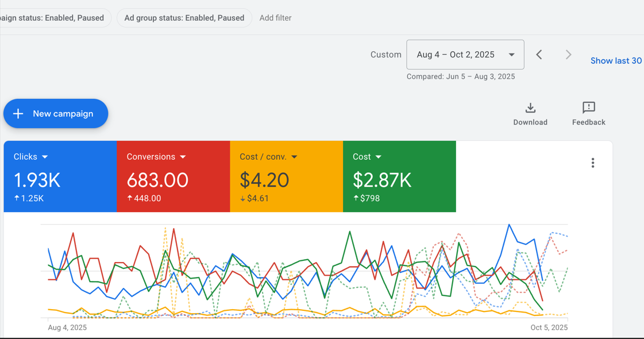The height and width of the screenshot is (339, 644).
Task: Click Add filter field
Action: tap(275, 18)
